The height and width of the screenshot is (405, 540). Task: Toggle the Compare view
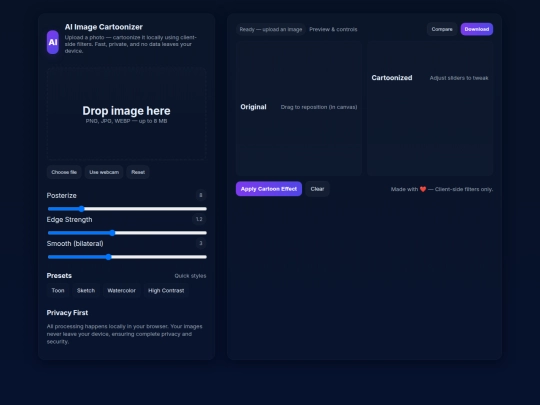[442, 29]
